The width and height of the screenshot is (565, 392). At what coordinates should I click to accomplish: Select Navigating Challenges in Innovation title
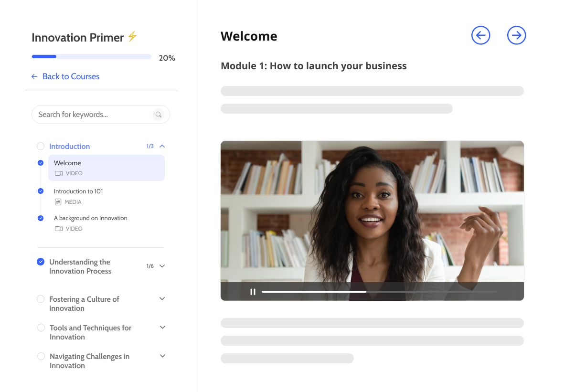[x=89, y=360]
